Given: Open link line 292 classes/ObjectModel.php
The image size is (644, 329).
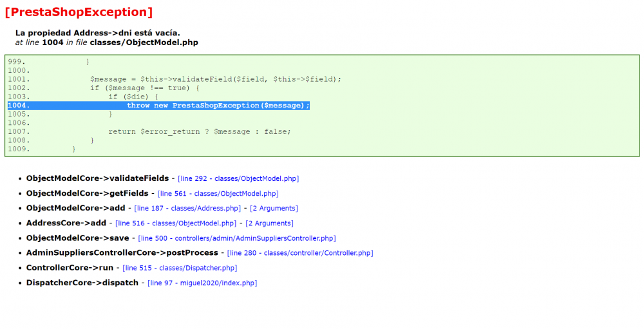Looking at the screenshot, I should point(238,179).
